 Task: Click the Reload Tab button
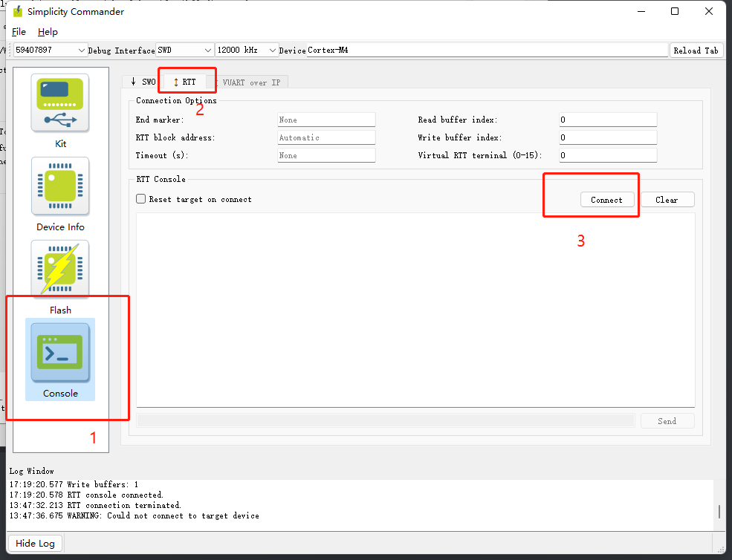click(x=696, y=51)
